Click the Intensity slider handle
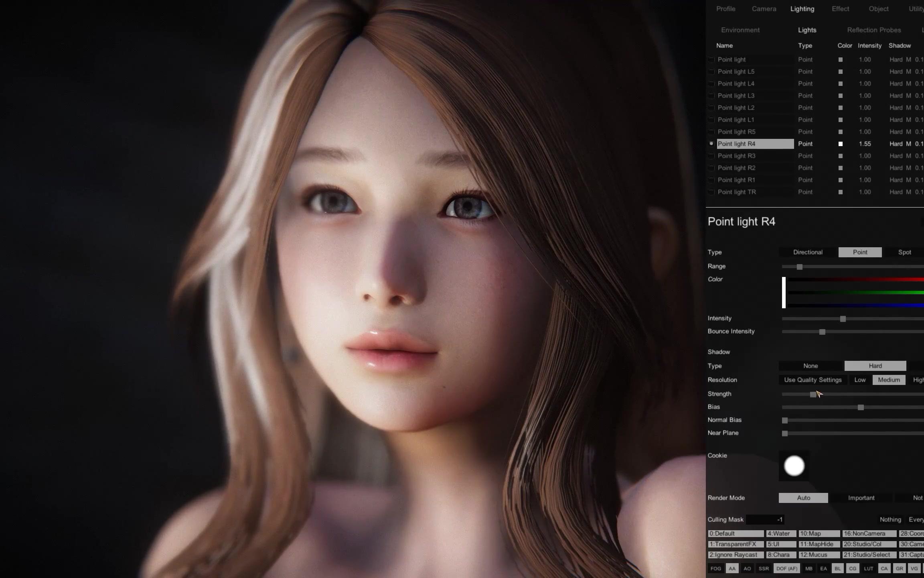Viewport: 924px width, 578px height. 843,319
